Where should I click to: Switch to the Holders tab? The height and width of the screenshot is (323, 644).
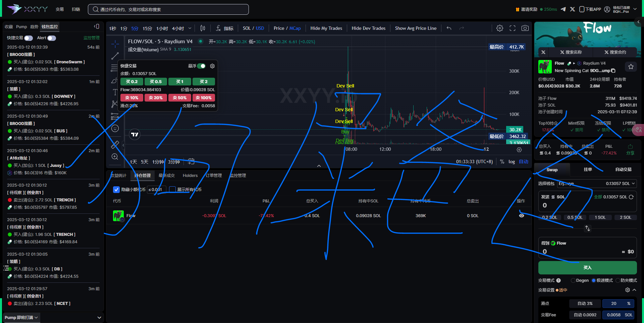190,176
